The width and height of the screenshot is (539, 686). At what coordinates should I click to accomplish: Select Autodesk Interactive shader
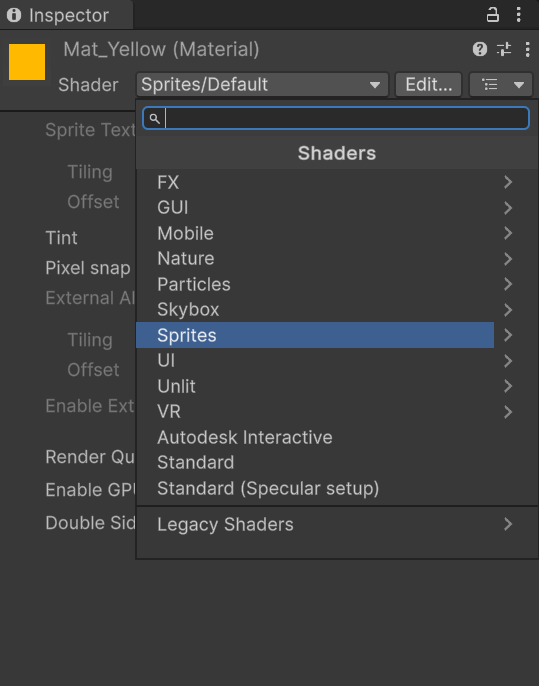245,437
